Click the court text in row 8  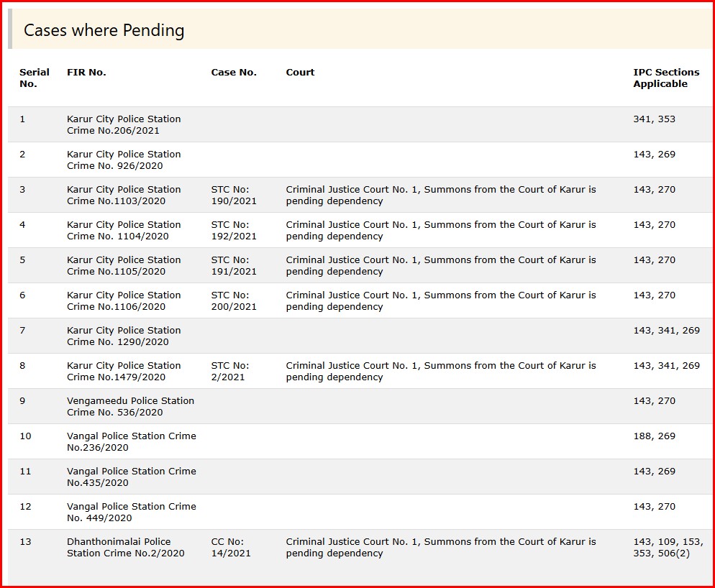[440, 371]
